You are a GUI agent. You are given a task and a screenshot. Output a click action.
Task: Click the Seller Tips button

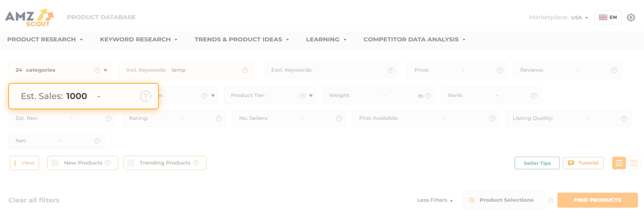537,163
